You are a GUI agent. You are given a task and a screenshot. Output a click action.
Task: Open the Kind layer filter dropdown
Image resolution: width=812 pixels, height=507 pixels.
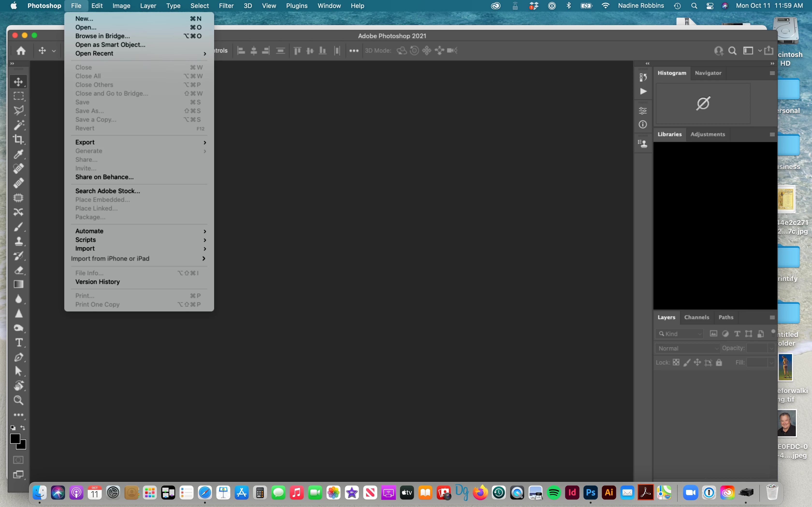point(680,334)
